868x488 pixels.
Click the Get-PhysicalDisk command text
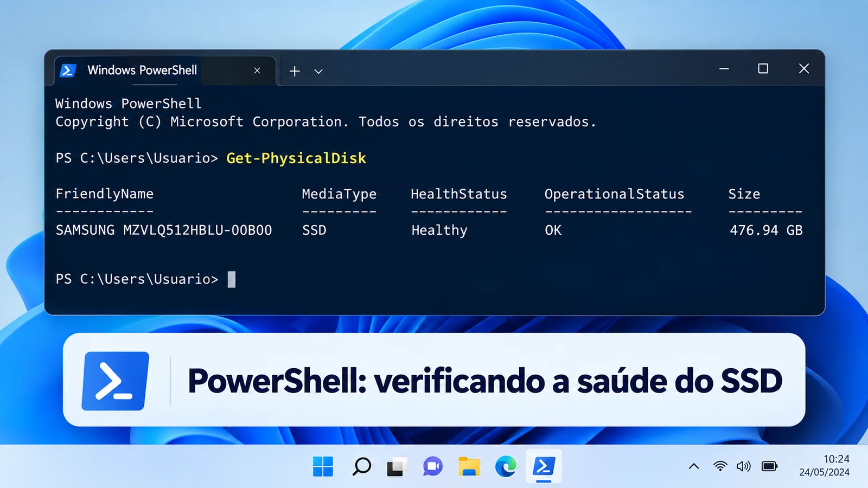pyautogui.click(x=296, y=158)
